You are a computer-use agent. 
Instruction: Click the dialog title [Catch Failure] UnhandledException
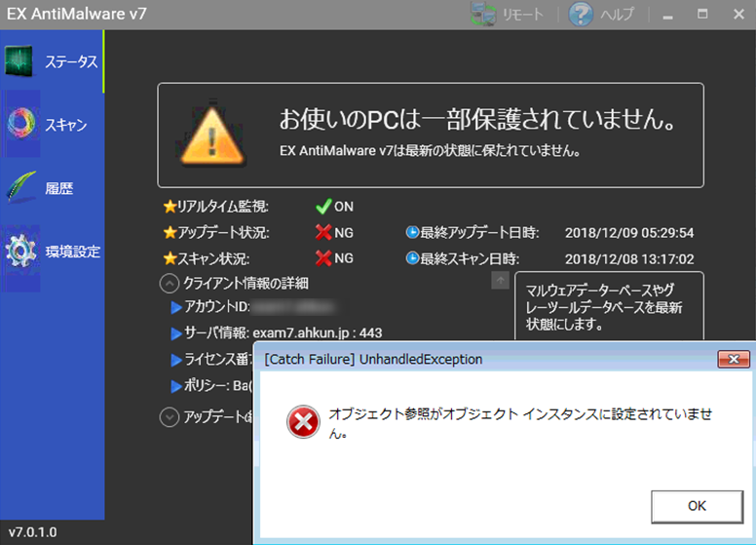[373, 360]
